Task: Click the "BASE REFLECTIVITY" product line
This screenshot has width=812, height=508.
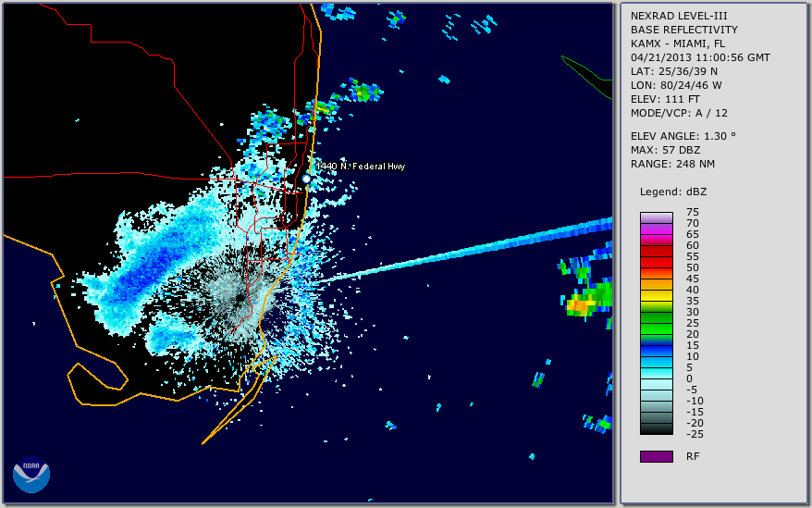Action: (x=684, y=30)
